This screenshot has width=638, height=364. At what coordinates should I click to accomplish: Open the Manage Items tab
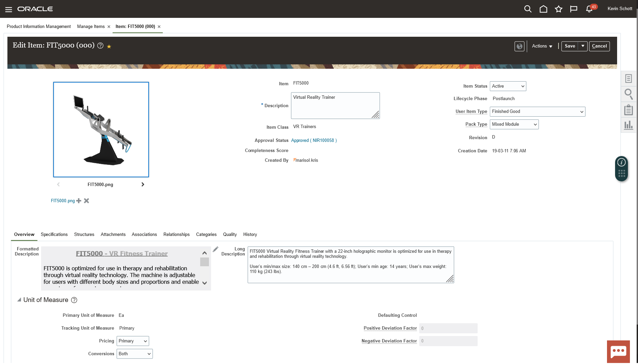click(x=91, y=27)
